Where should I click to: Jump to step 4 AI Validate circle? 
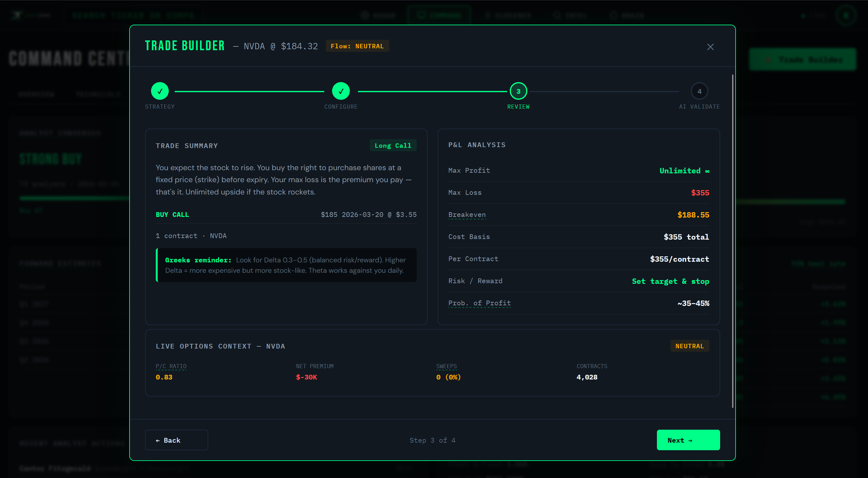(x=699, y=91)
